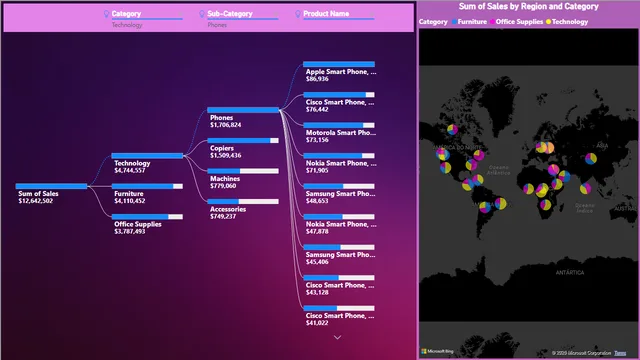The width and height of the screenshot is (640, 360).
Task: Click the pie bubble beside the ÁSIA label
Action: pyautogui.click(x=591, y=158)
